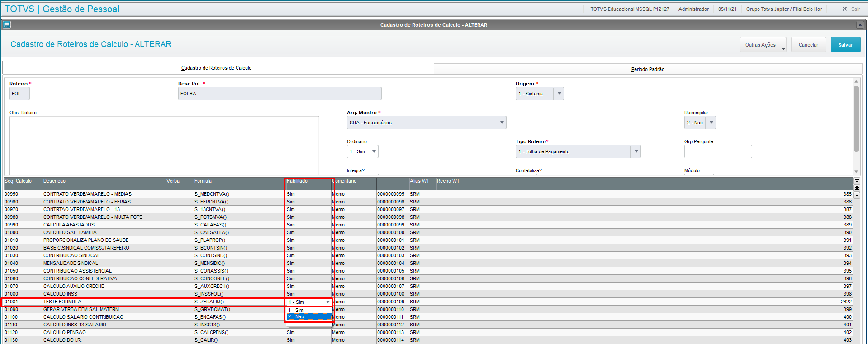
Task: Select row MENSALIDADE SINDICAL
Action: pyautogui.click(x=428, y=264)
